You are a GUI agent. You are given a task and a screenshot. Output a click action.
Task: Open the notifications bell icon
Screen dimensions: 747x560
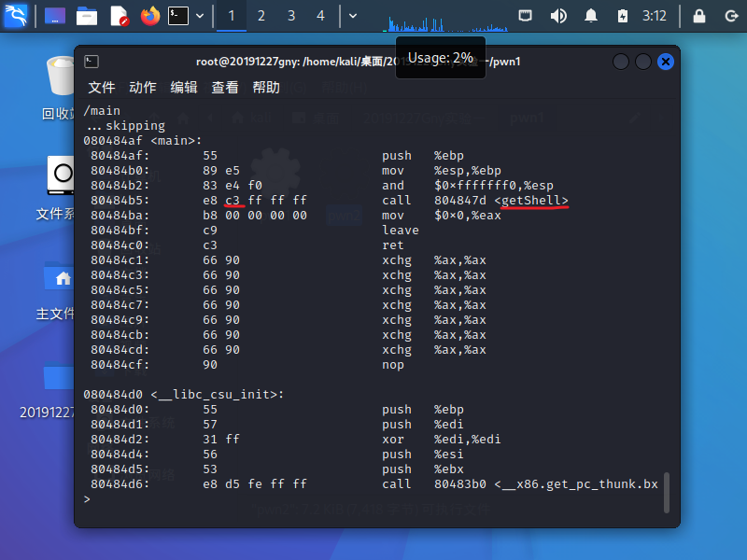click(591, 16)
